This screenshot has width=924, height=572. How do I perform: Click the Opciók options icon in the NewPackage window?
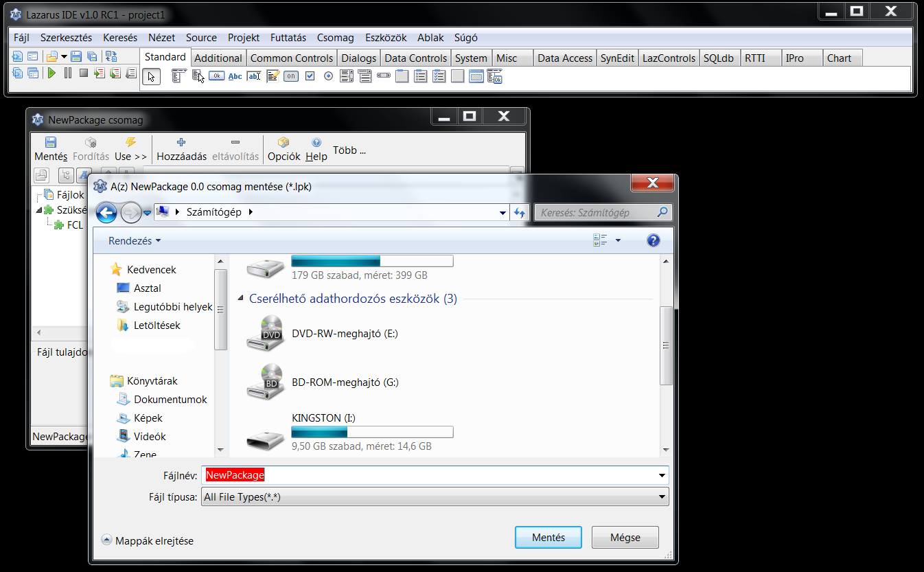[x=284, y=142]
